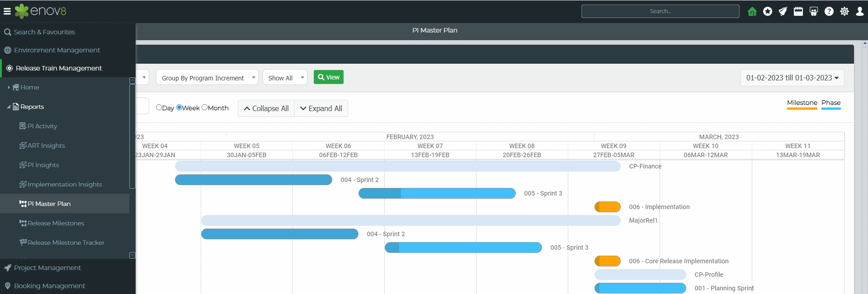Image resolution: width=868 pixels, height=294 pixels.
Task: Click the Collapse All button
Action: (266, 108)
